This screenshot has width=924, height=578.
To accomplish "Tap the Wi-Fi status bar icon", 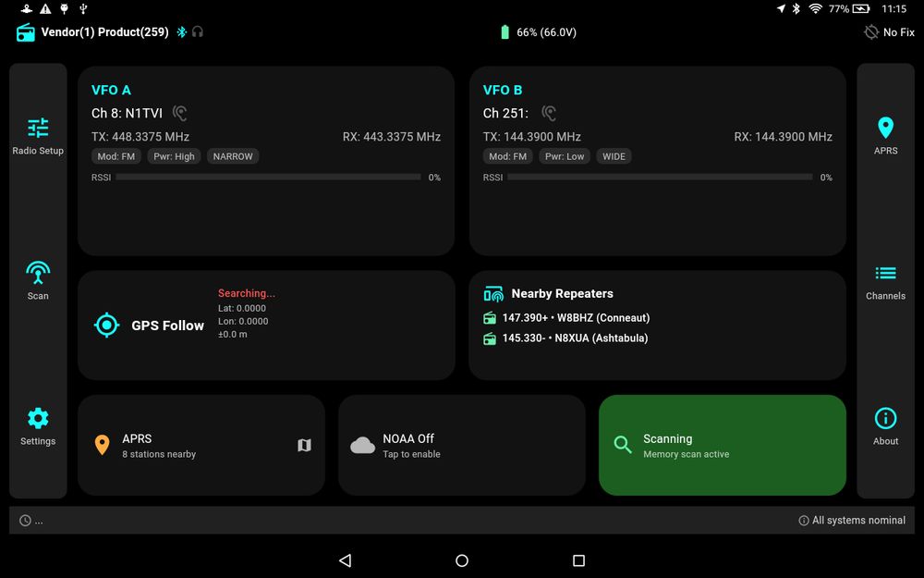I will 816,8.
